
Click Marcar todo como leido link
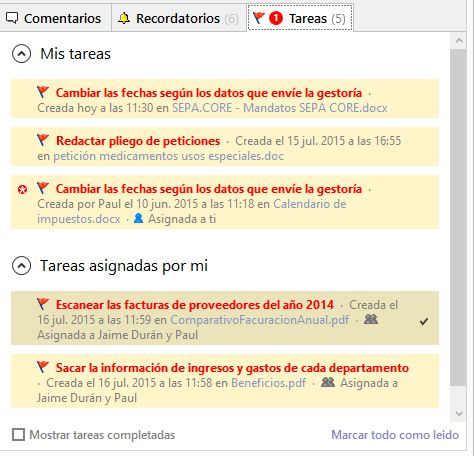coord(395,435)
